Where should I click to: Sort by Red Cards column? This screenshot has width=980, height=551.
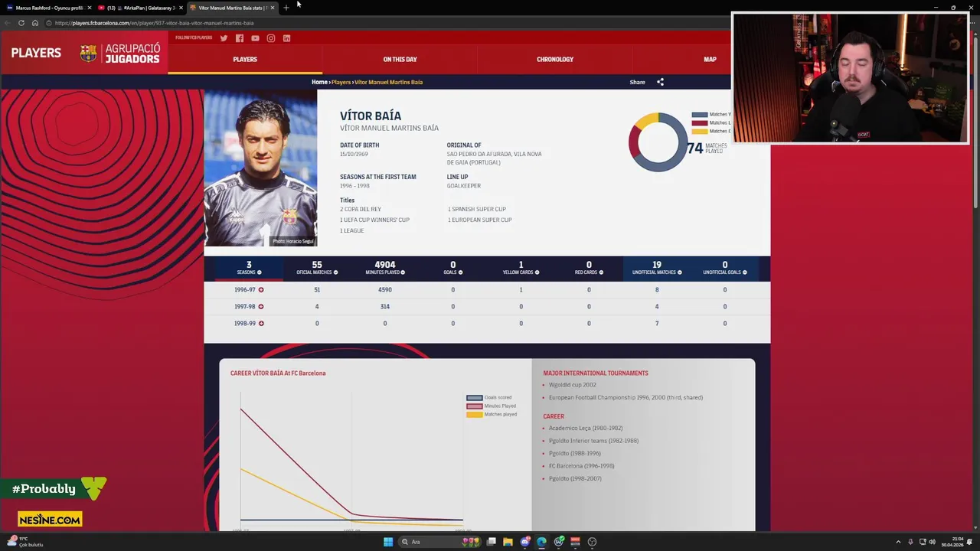tap(589, 268)
